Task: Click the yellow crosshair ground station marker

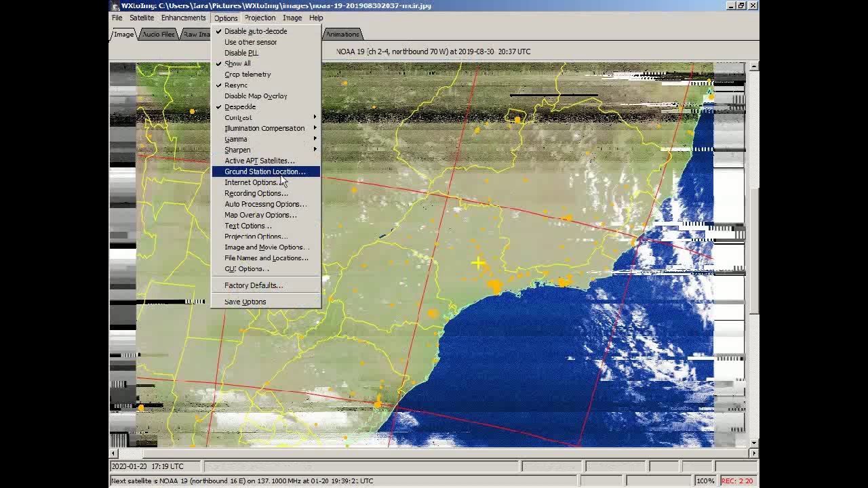Action: 478,263
